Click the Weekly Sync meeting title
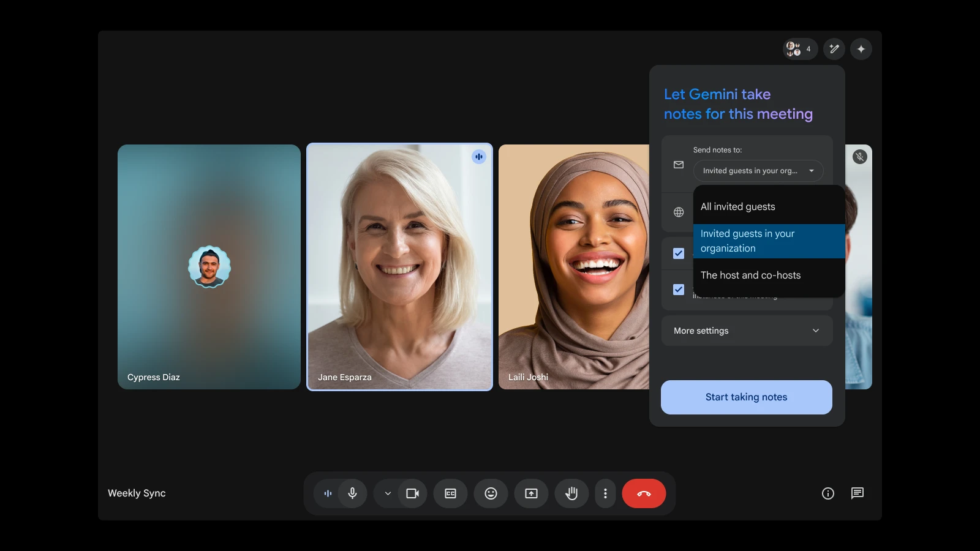Screen dimensions: 980x551 (x=137, y=493)
